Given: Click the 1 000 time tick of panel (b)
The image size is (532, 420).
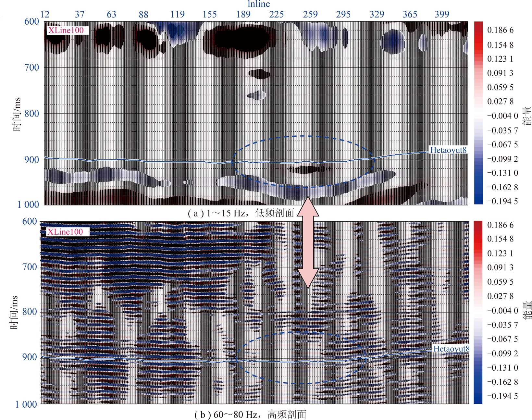Looking at the screenshot, I should coord(26,404).
